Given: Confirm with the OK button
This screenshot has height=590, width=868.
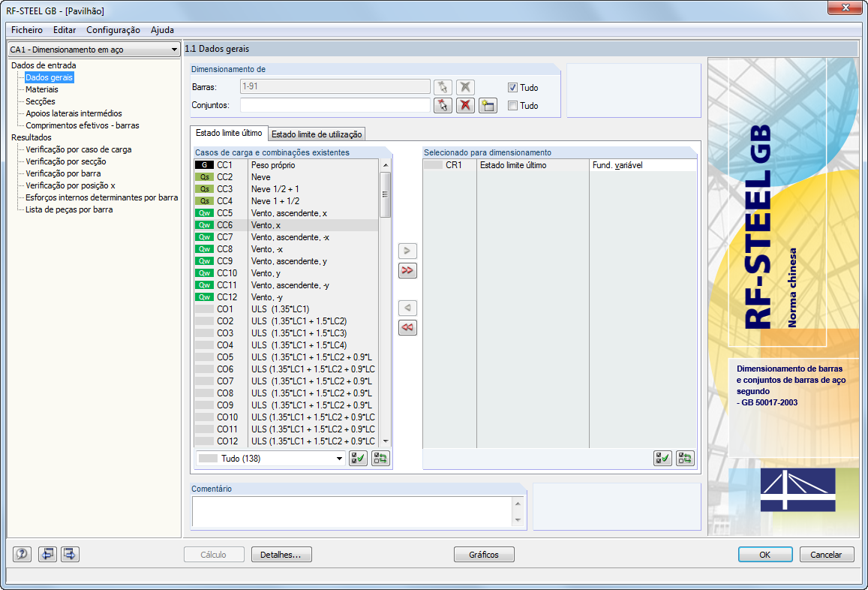Looking at the screenshot, I should click(x=765, y=555).
